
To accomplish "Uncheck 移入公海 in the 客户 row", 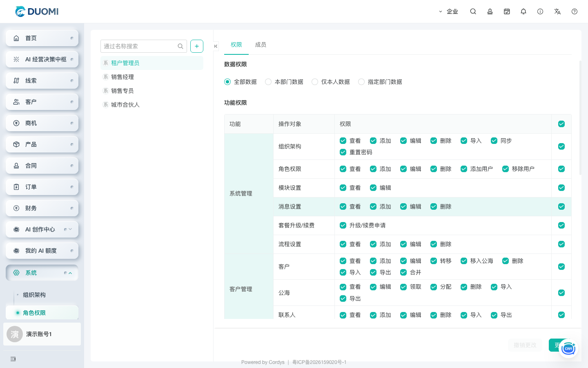I will pos(464,261).
